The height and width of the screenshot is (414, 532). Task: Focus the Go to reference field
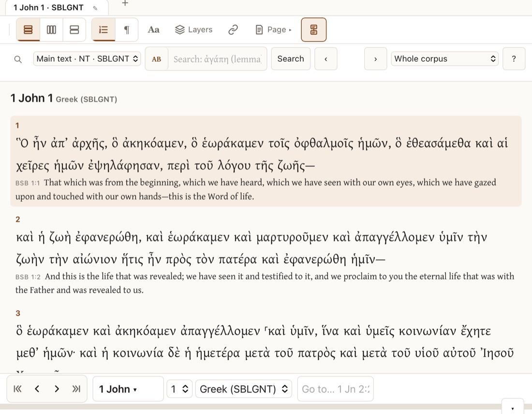[x=336, y=389]
